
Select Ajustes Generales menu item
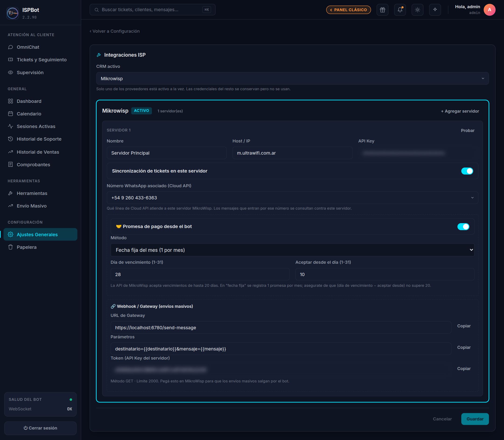40,235
